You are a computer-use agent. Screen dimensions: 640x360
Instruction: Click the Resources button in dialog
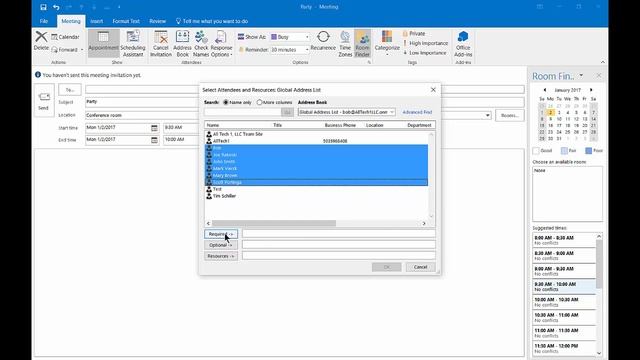(221, 256)
